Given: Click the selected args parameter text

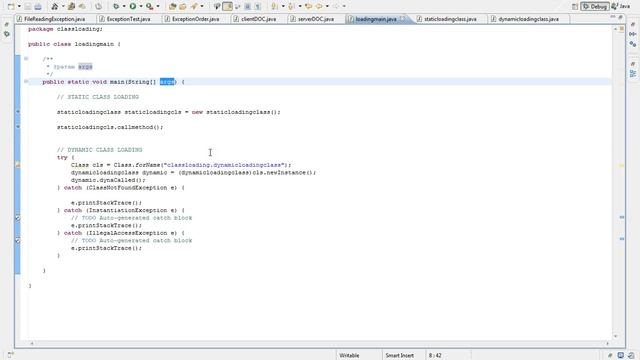Looking at the screenshot, I should (x=167, y=82).
